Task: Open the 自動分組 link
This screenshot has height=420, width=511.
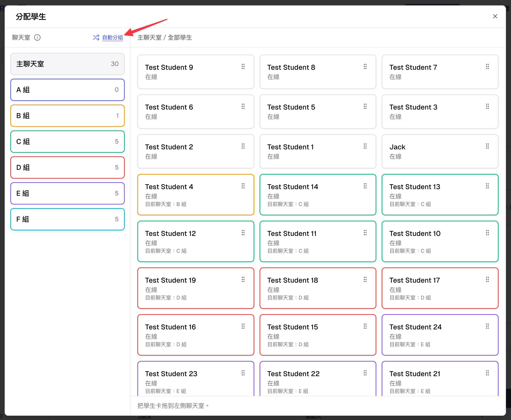Action: click(x=113, y=37)
